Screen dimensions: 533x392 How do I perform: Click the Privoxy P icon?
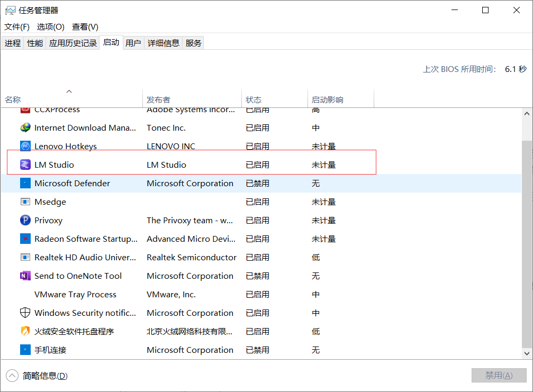pyautogui.click(x=25, y=220)
